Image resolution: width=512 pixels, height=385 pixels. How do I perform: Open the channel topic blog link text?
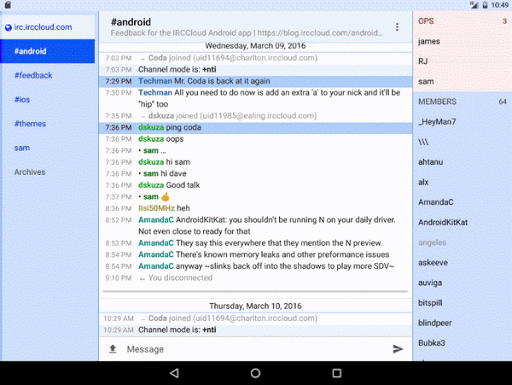pos(320,33)
